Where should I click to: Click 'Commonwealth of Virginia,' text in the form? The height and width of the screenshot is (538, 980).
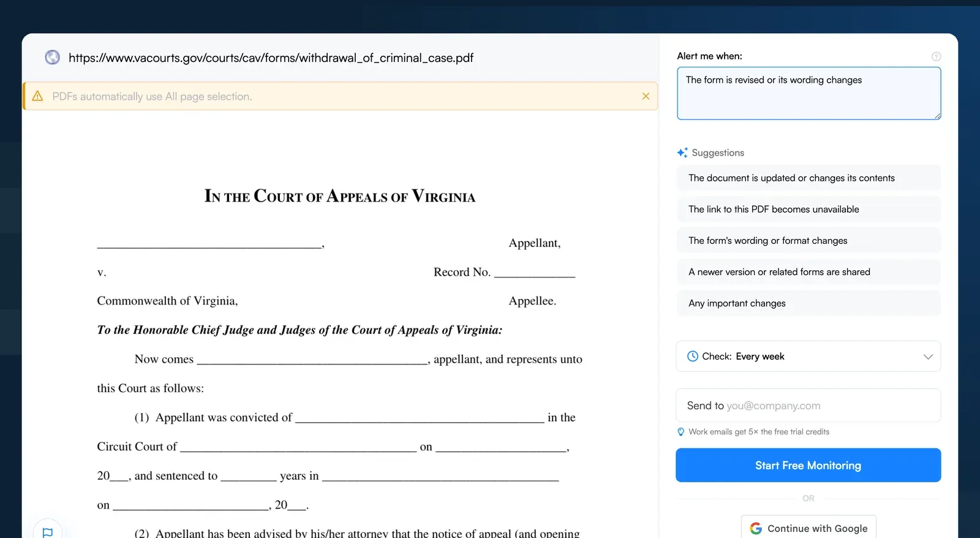click(x=167, y=301)
